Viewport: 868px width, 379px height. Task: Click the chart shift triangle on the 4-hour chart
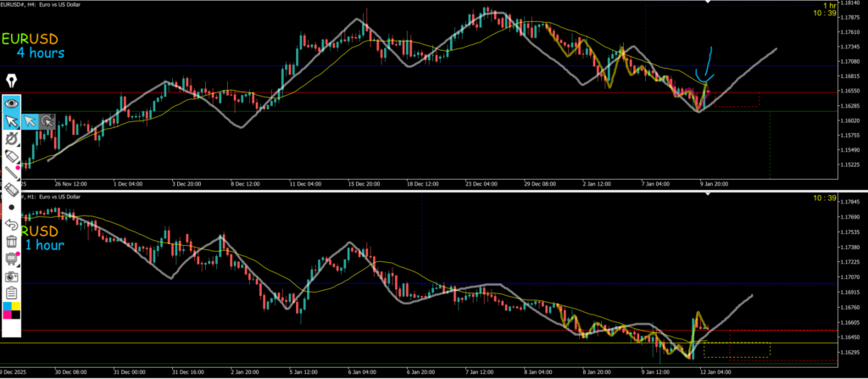tap(709, 3)
